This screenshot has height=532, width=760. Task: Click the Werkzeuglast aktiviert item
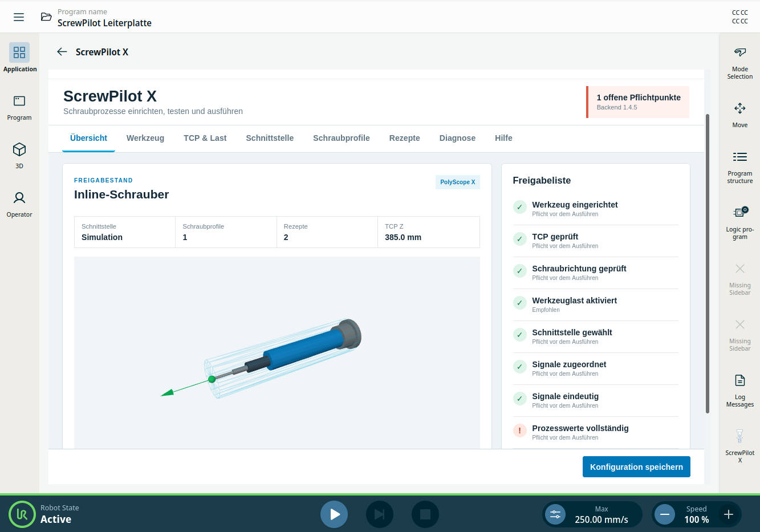click(596, 304)
